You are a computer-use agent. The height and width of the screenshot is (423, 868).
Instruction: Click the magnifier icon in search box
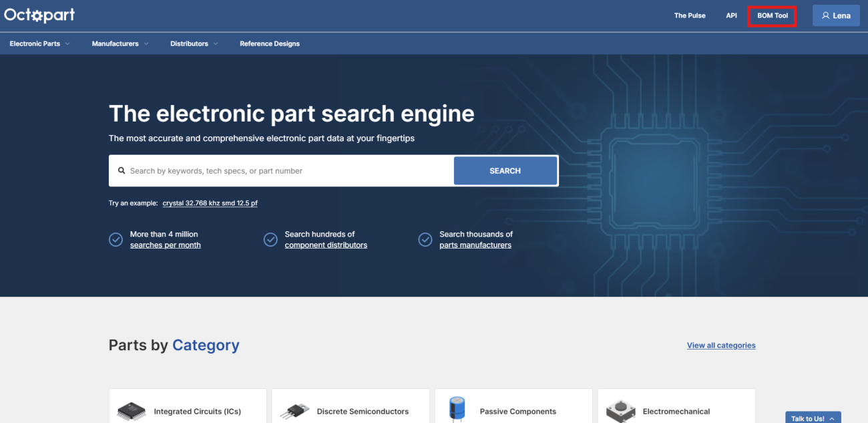pyautogui.click(x=122, y=171)
